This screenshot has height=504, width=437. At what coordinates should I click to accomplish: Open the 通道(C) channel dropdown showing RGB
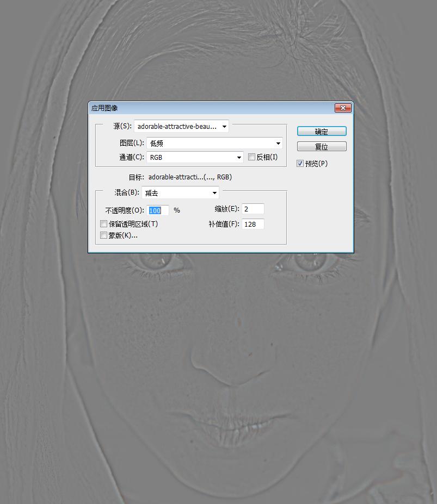point(195,157)
